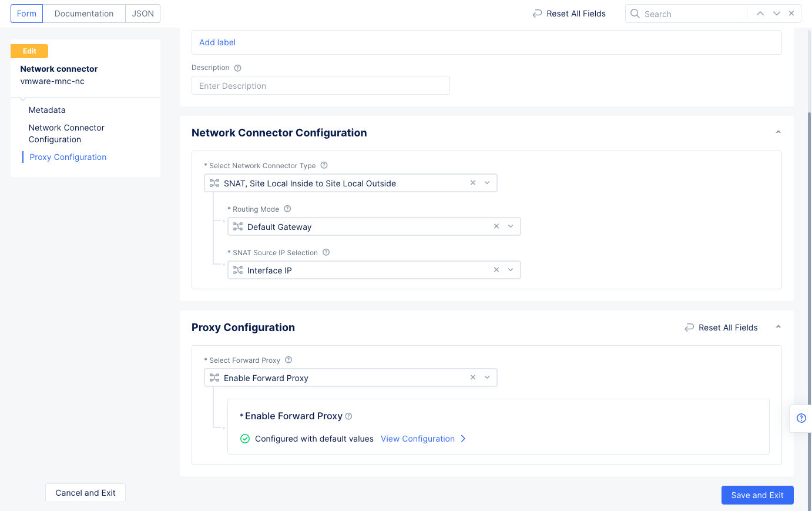Open the Routing Mode dropdown
The width and height of the screenshot is (812, 511).
(510, 226)
